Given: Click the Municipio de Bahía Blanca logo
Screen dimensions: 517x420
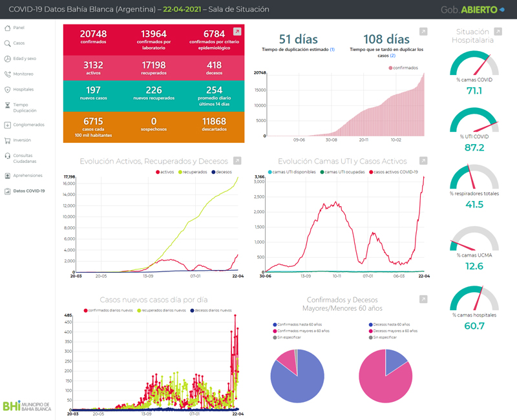Looking at the screenshot, I should 27,406.
